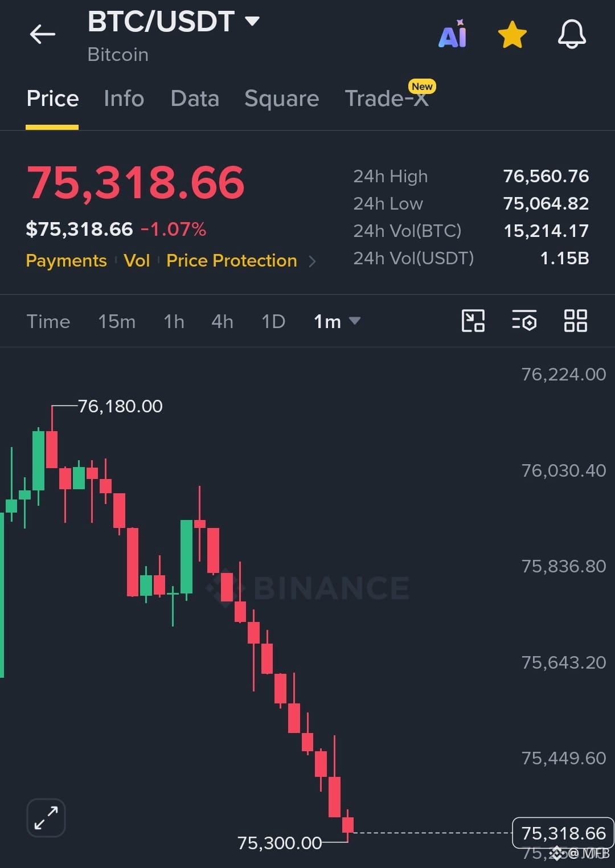
Task: Open the chart drawing tools icon
Action: pos(473,321)
